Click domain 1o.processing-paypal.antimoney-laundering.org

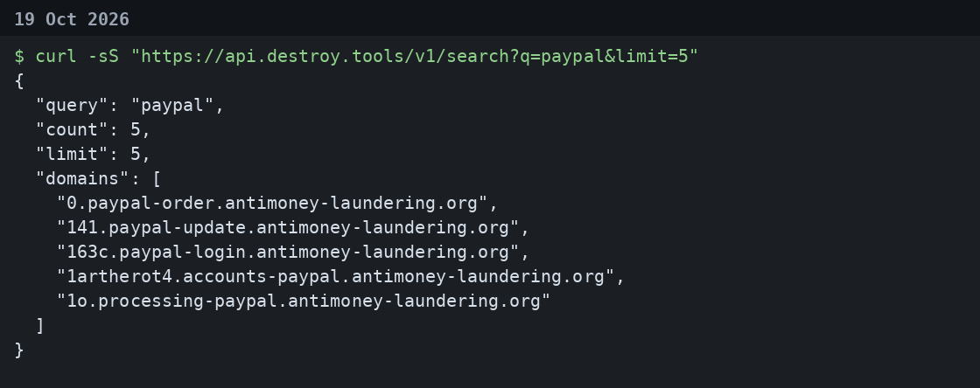point(304,301)
